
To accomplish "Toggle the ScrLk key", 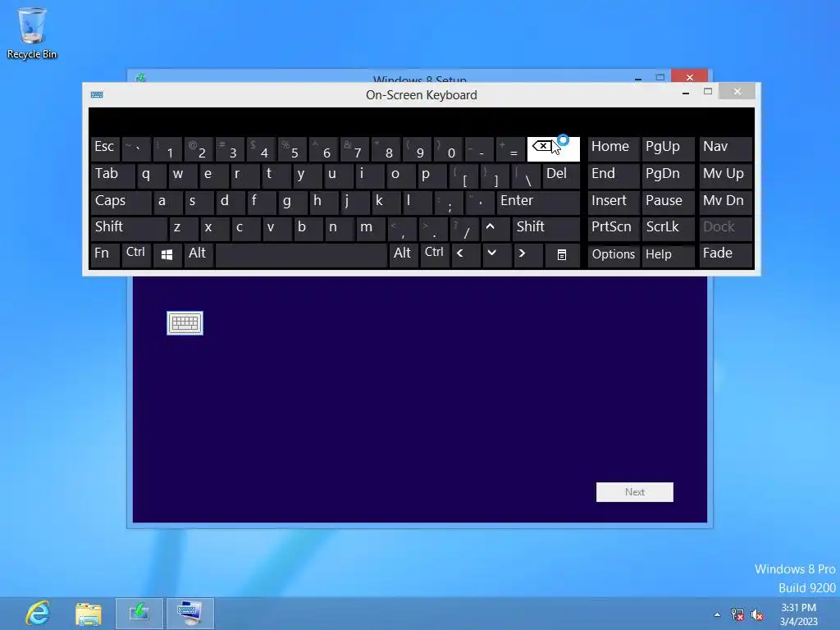I will (x=668, y=228).
